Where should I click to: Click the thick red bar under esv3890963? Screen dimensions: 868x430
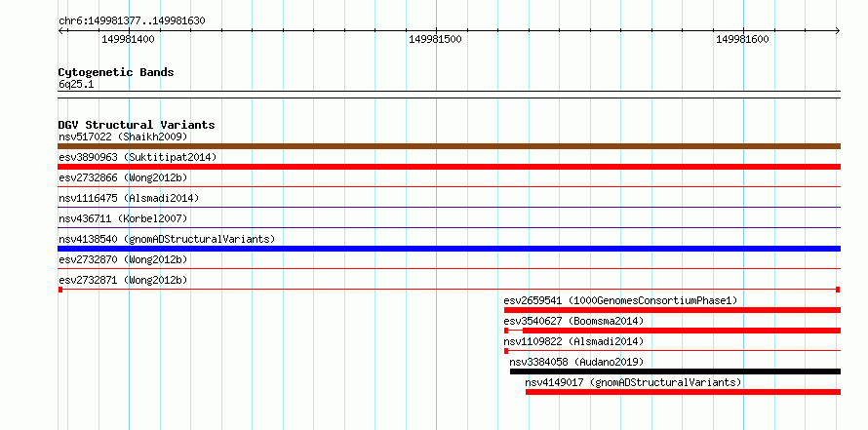(449, 167)
